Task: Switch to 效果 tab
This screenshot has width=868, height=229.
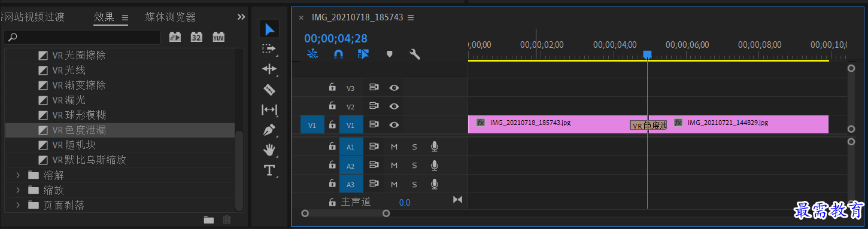Action: coord(104,17)
